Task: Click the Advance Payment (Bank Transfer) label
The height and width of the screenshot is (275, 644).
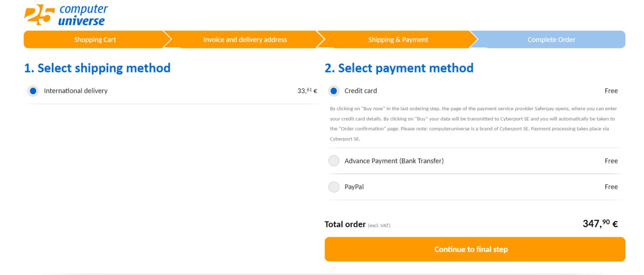Action: tap(394, 161)
